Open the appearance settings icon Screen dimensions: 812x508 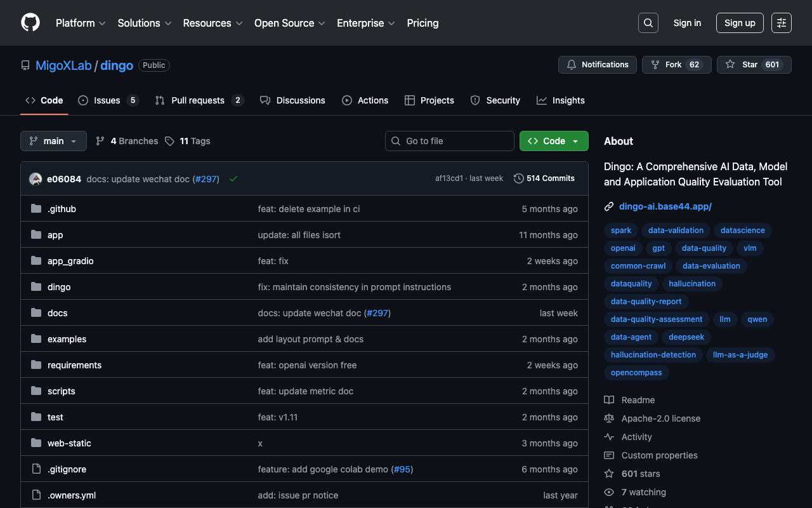tap(781, 23)
